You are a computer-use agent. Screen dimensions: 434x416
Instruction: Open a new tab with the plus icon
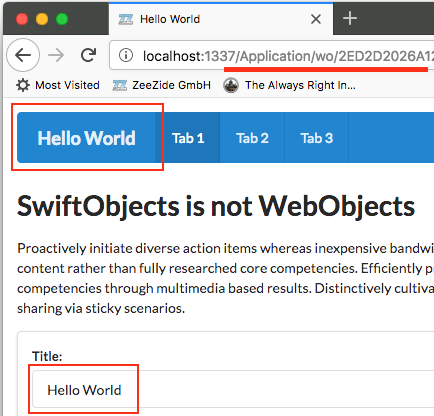350,18
